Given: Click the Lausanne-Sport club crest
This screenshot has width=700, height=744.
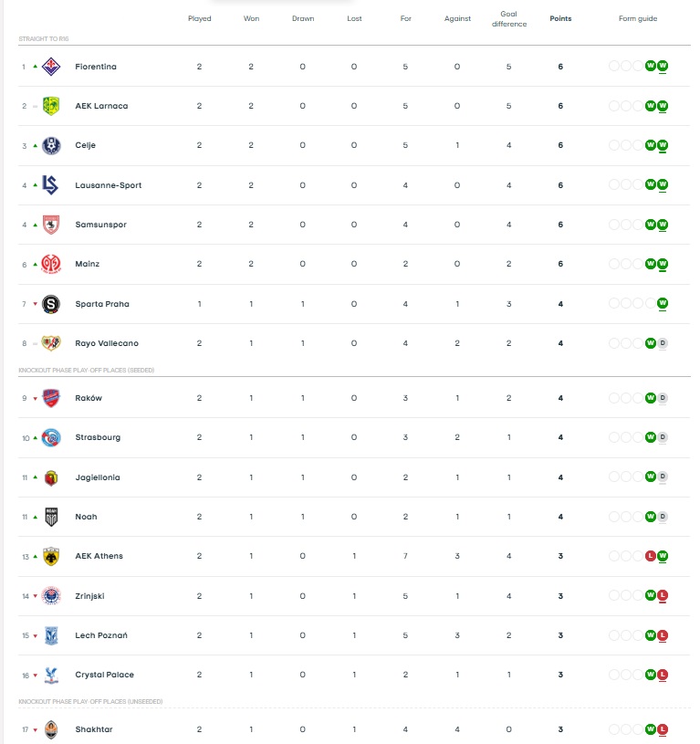Looking at the screenshot, I should [x=51, y=185].
